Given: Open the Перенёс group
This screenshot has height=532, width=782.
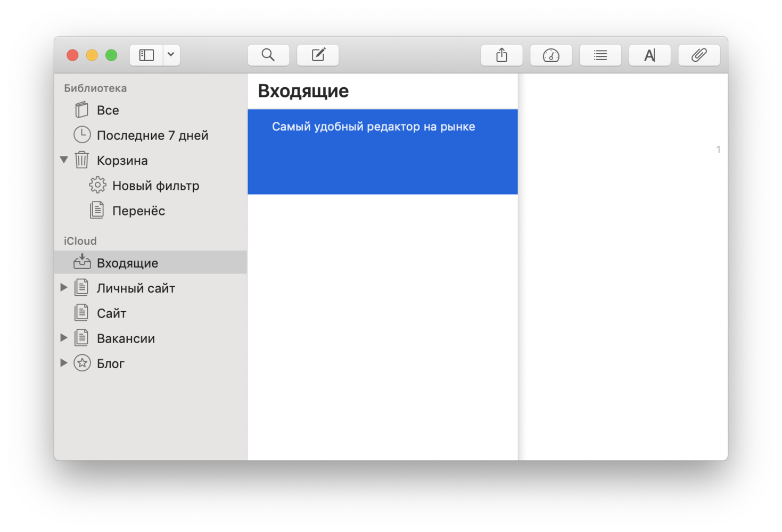Looking at the screenshot, I should point(138,211).
